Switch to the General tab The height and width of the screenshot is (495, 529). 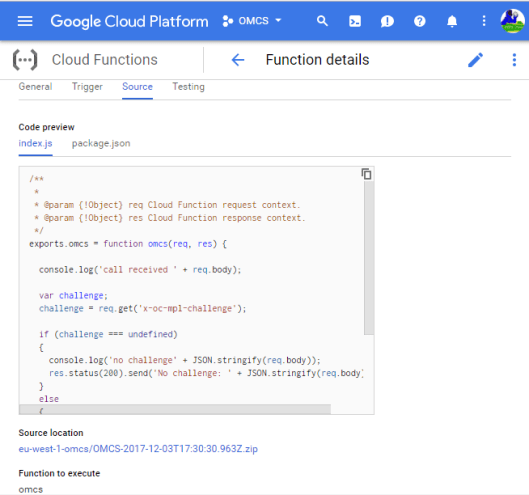point(35,87)
